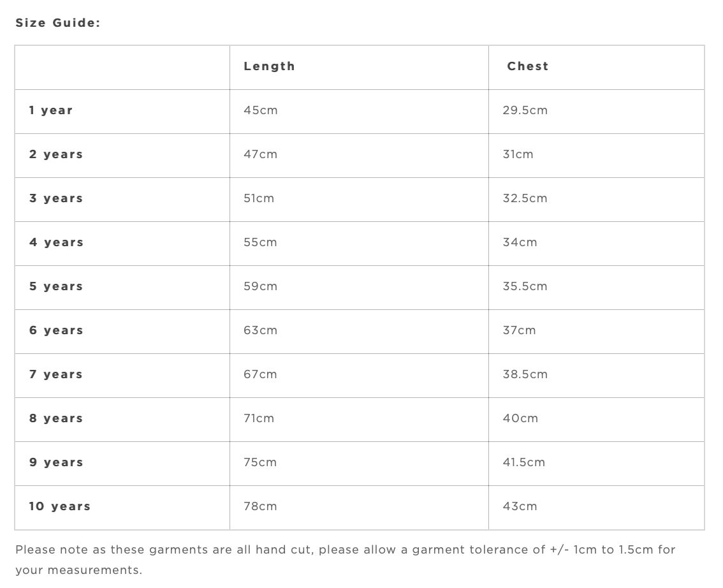Click the 6 years row label

tap(56, 330)
